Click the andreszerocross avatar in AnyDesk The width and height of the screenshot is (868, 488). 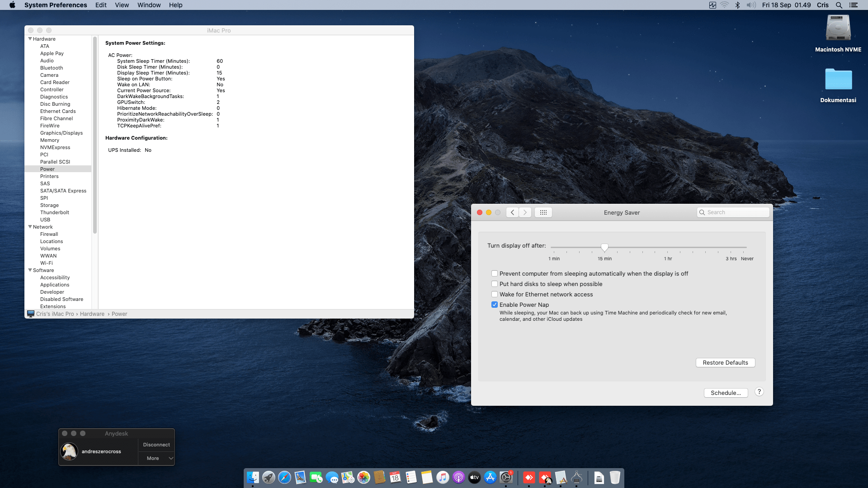pyautogui.click(x=69, y=451)
